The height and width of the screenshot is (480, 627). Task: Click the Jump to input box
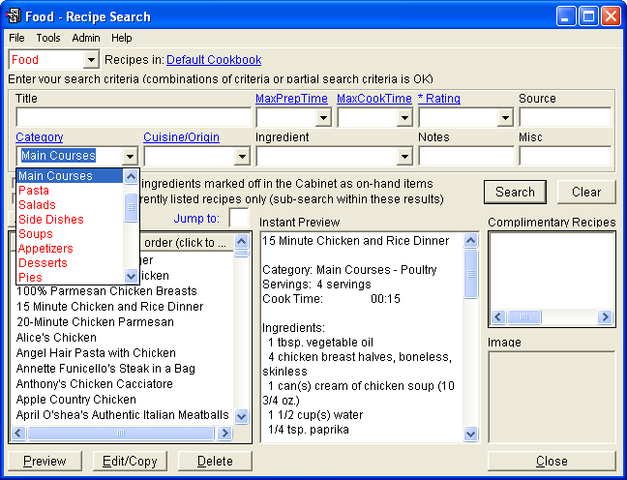coord(239,218)
